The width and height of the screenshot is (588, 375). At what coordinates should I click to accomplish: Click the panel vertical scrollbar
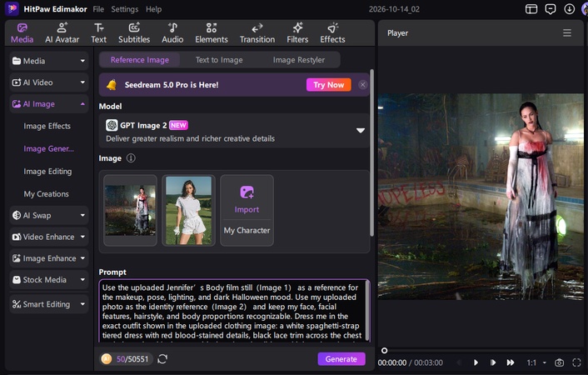coord(371,152)
